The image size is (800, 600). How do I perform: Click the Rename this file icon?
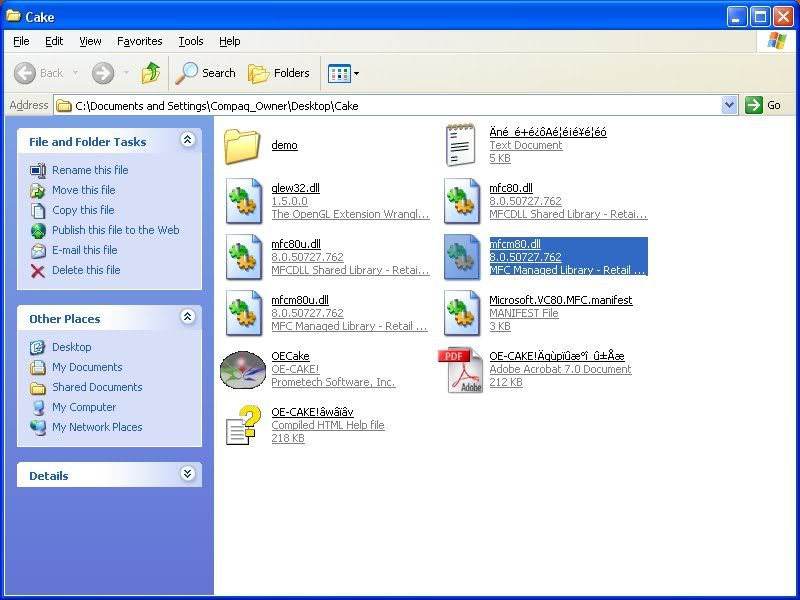tap(38, 170)
